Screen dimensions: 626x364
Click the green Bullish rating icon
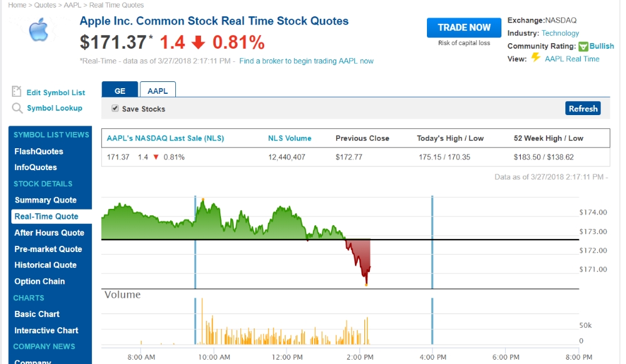[x=583, y=46]
